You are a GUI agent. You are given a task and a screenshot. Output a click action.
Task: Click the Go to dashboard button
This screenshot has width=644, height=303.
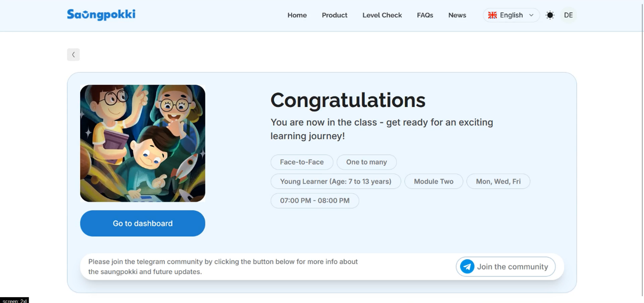(143, 223)
